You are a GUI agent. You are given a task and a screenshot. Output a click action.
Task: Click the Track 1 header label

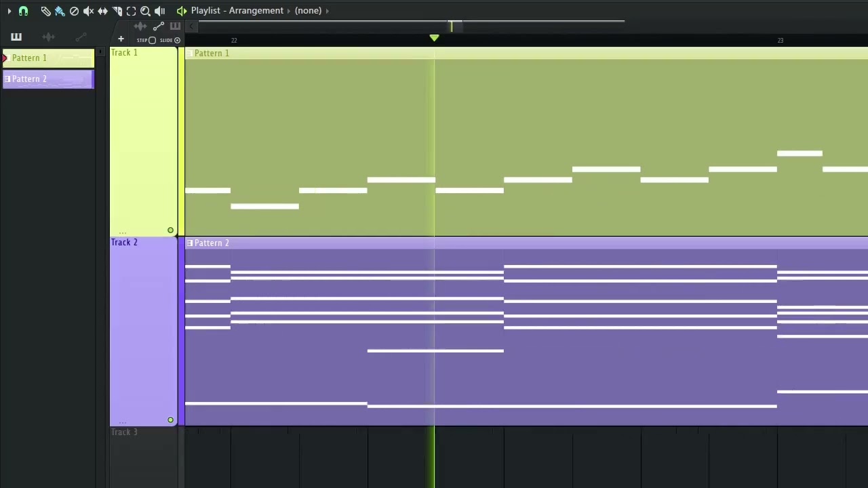124,53
